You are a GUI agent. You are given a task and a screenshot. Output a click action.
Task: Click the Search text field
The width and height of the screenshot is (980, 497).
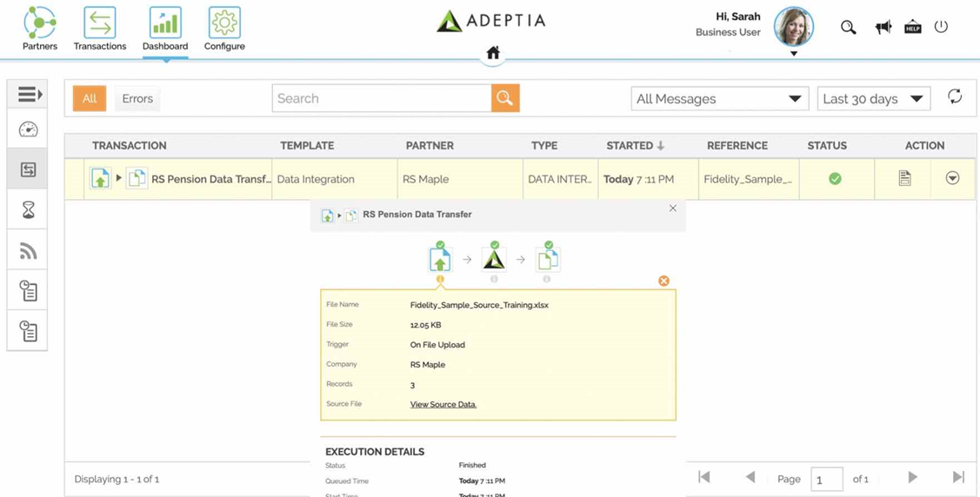pyautogui.click(x=382, y=98)
